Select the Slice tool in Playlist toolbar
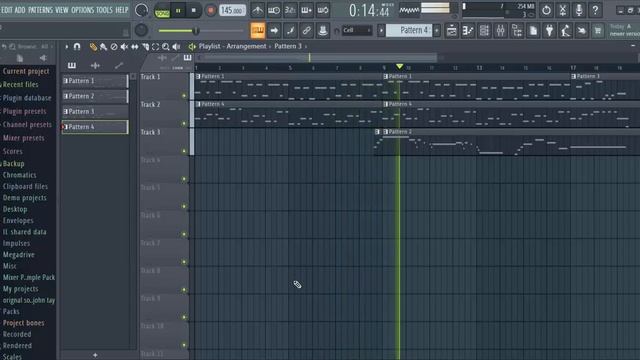640x360 pixels. 145,47
